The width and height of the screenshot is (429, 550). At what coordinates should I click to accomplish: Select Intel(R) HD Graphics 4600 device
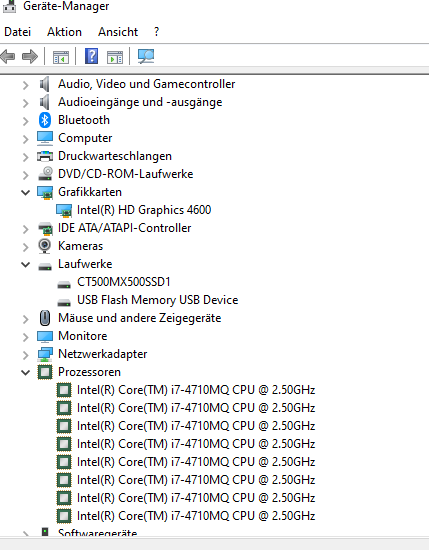pyautogui.click(x=144, y=210)
